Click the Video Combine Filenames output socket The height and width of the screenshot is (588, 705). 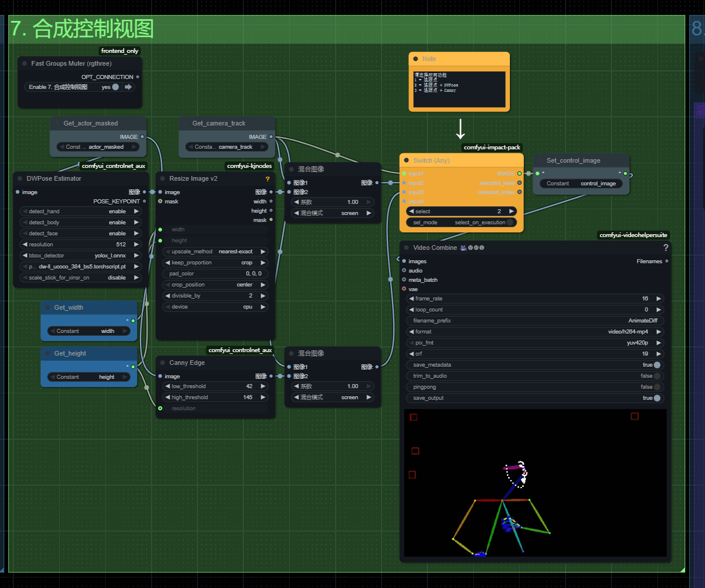click(x=667, y=261)
